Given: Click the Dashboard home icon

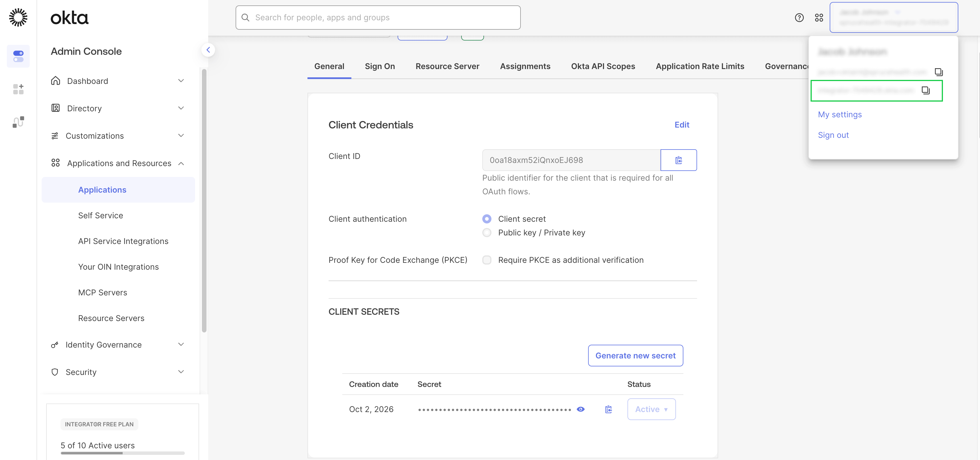Looking at the screenshot, I should pos(56,81).
